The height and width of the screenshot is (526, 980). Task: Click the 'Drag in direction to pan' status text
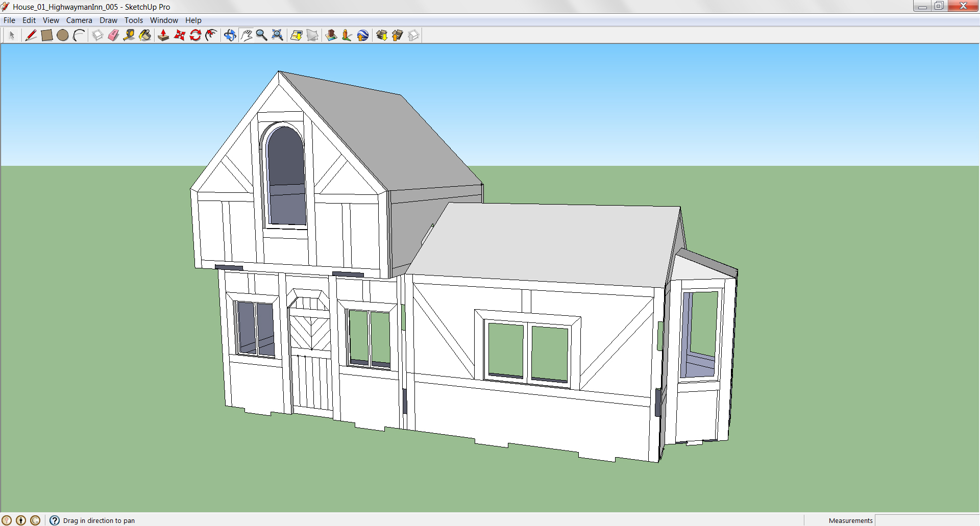(x=99, y=520)
